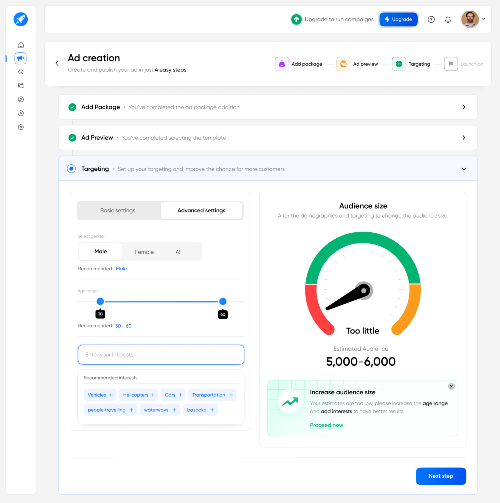
Task: Click the green trending-up arrow icon
Action: tap(290, 402)
